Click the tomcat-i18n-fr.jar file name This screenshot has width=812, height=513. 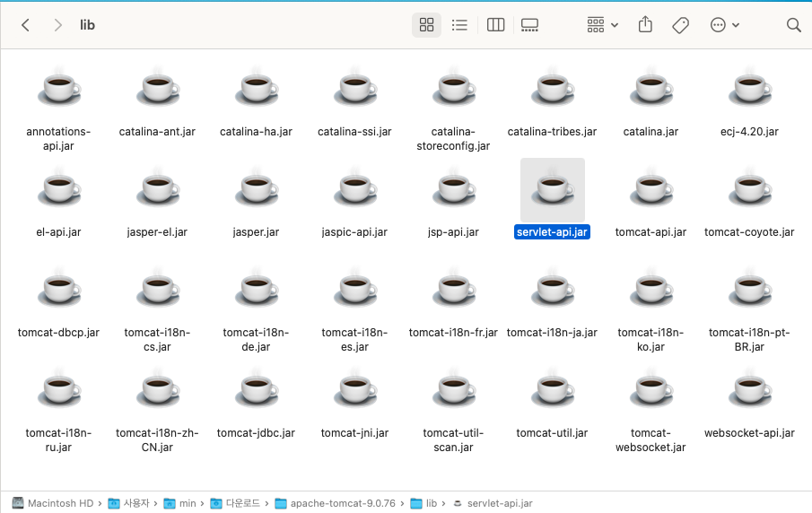(x=453, y=333)
